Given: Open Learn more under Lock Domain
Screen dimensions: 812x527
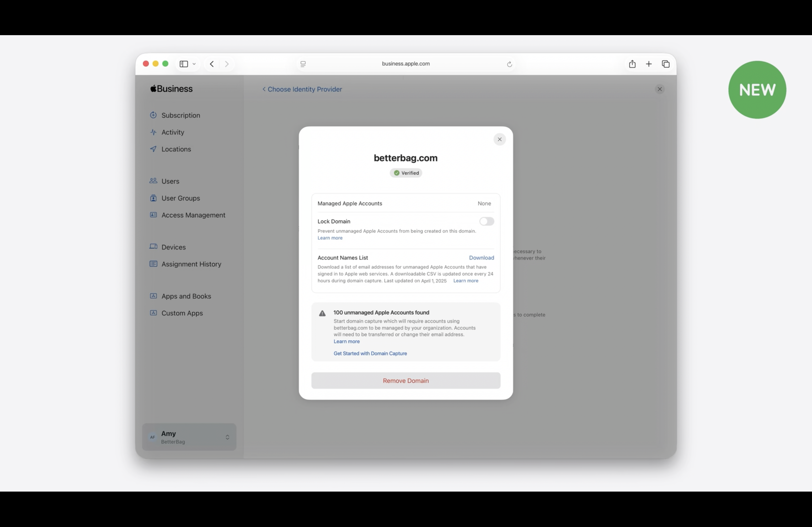Looking at the screenshot, I should [330, 238].
